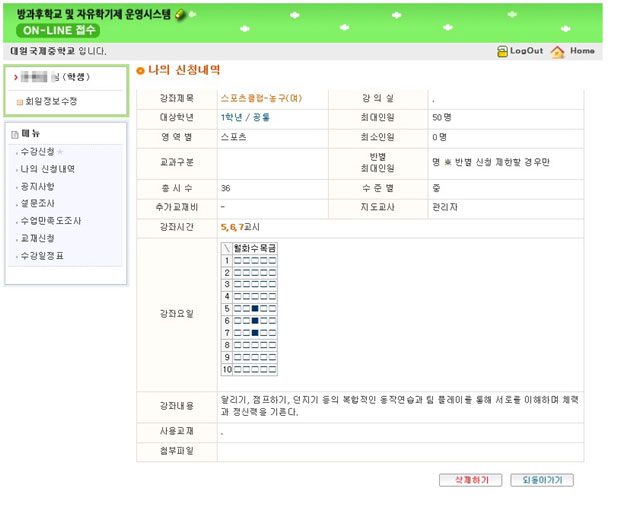
Task: Open 수강일정표 schedule menu item
Action: [41, 256]
